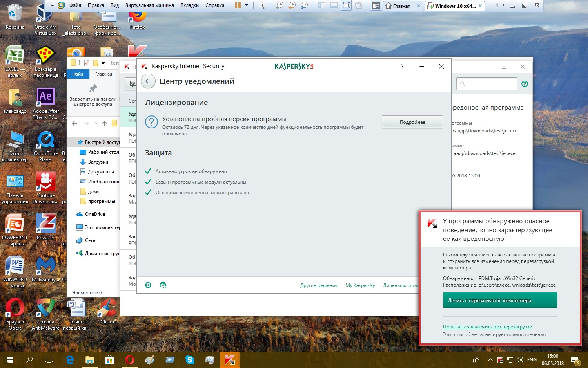Show hidden tray icons chevron

(490, 360)
